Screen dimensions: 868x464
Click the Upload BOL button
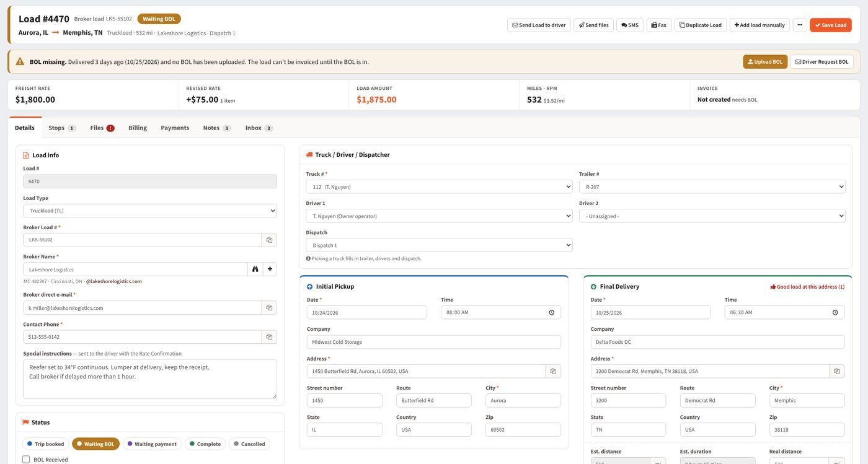pyautogui.click(x=765, y=62)
